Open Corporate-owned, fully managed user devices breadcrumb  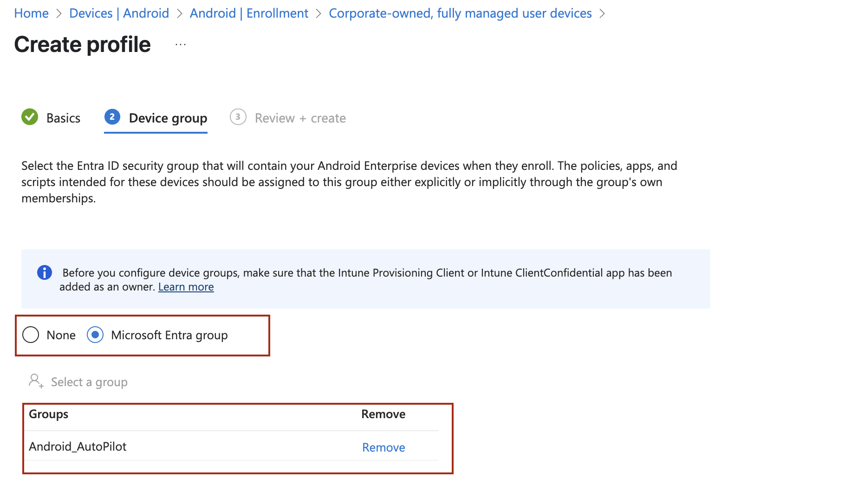460,13
